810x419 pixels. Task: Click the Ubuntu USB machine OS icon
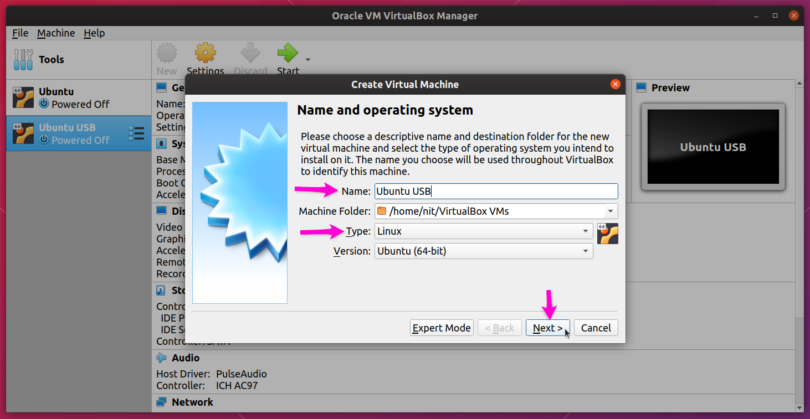23,133
